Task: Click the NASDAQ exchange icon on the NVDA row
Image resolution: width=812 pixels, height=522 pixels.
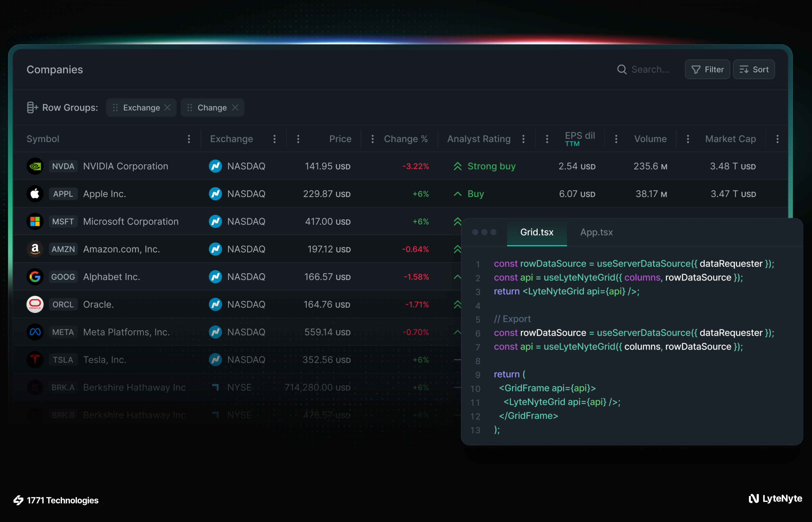Action: pyautogui.click(x=216, y=166)
